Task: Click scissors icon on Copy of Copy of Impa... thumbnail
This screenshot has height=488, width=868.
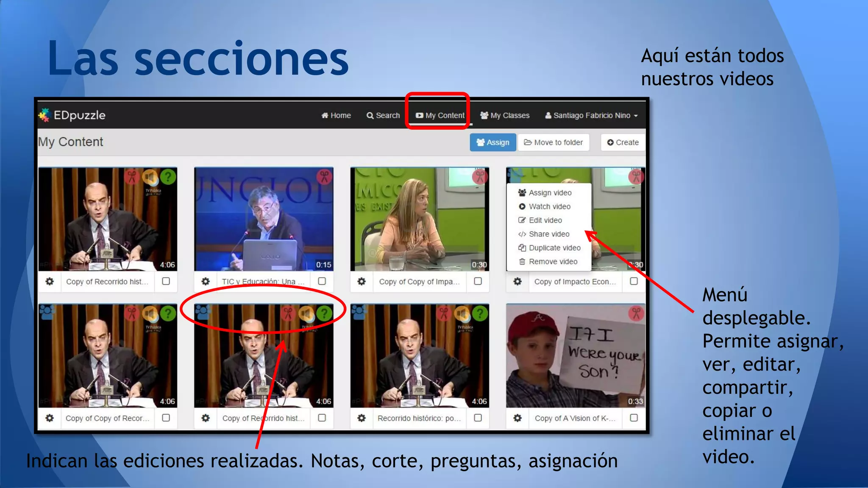Action: click(481, 176)
